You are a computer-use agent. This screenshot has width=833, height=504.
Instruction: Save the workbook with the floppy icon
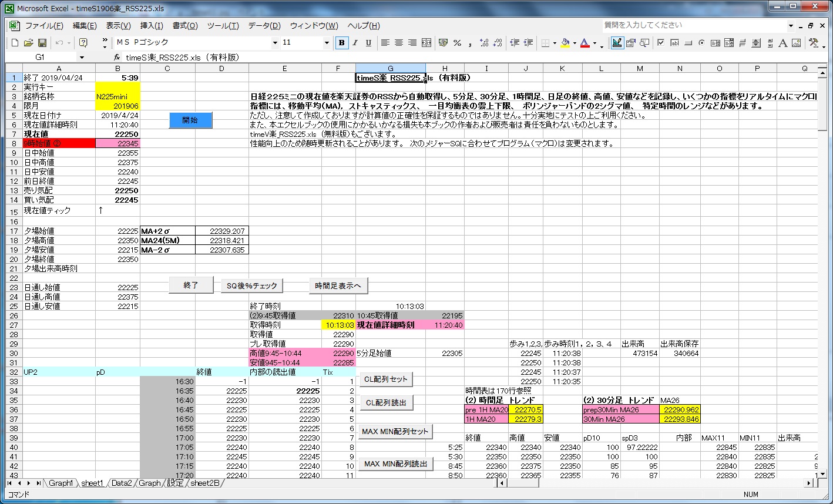coord(42,43)
